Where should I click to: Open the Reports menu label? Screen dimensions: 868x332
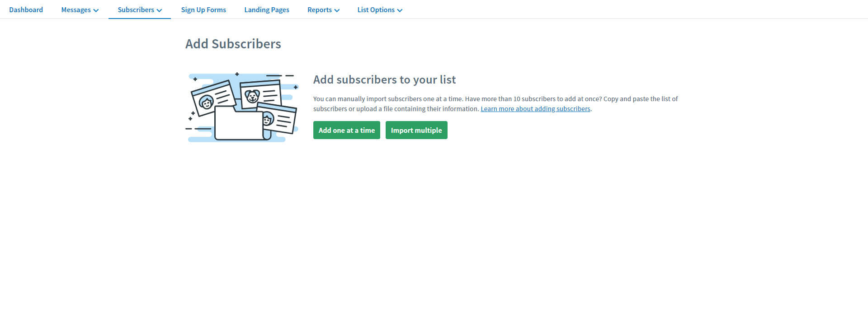(x=320, y=10)
